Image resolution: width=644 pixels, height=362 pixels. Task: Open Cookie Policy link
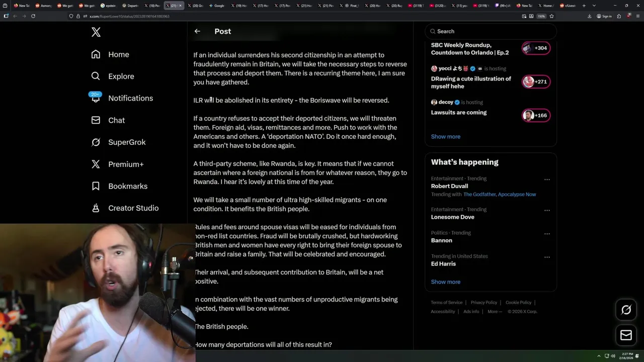point(518,302)
